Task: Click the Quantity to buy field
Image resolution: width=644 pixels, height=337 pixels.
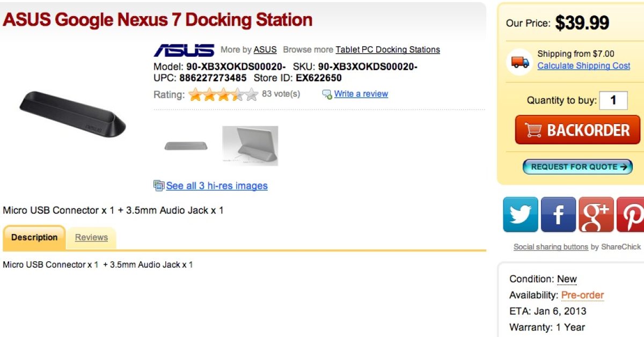Action: [613, 101]
